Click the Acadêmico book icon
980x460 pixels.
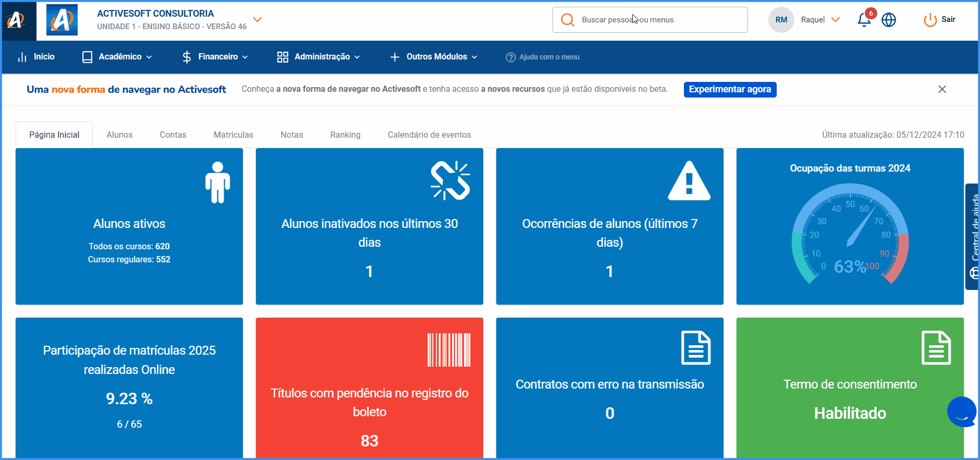[88, 57]
